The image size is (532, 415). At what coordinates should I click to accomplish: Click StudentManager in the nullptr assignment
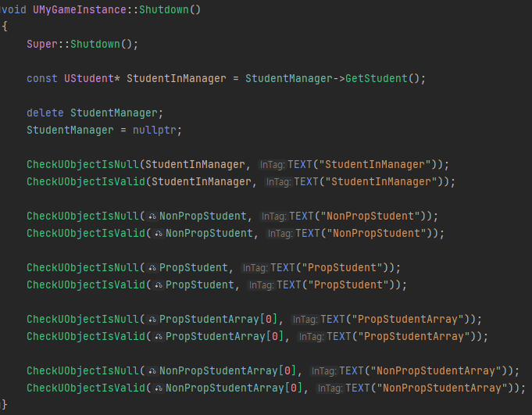(70, 131)
